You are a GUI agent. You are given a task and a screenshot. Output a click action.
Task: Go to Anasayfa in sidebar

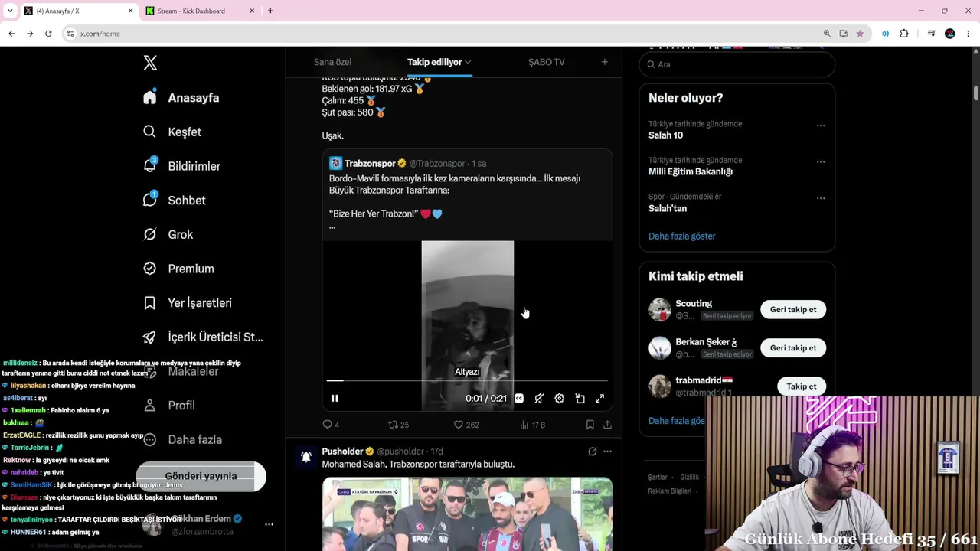(x=181, y=98)
